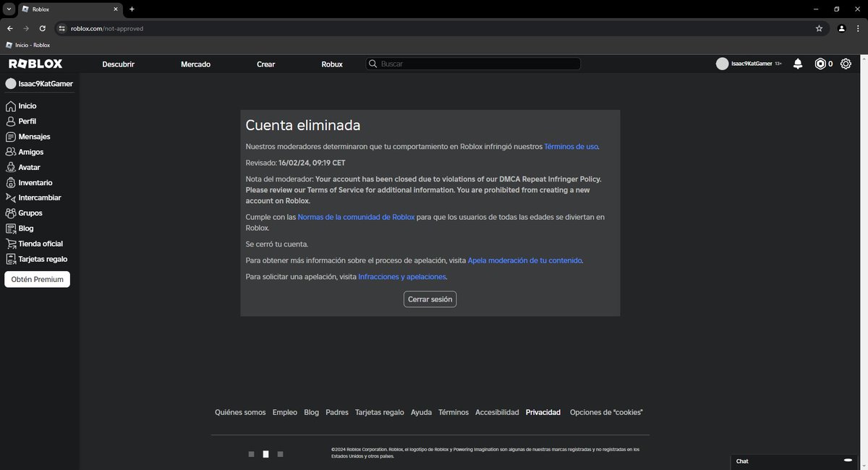Screen dimensions: 868x470
Task: Open Infracciones y apelaciones link
Action: (x=402, y=276)
